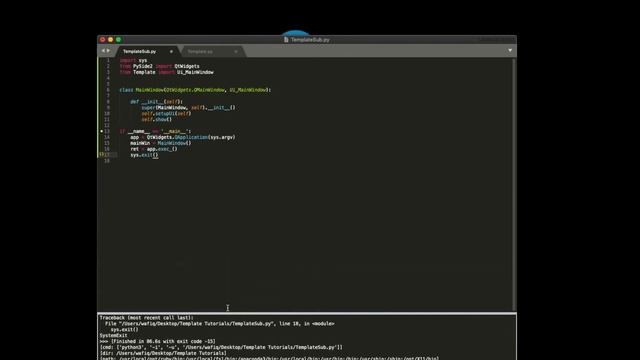Viewport: 640px width, 360px height.
Task: Close the Sublime Text window with red button
Action: [102, 40]
